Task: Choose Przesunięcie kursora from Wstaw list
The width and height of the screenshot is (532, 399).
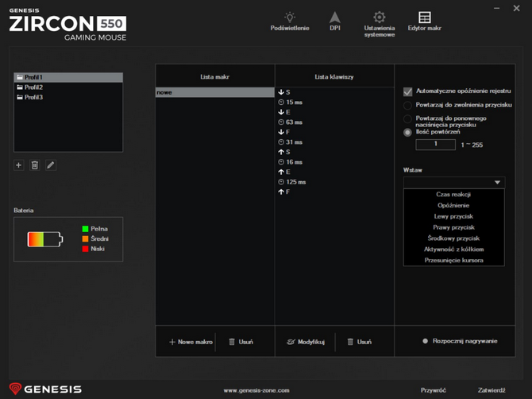Action: [x=453, y=260]
